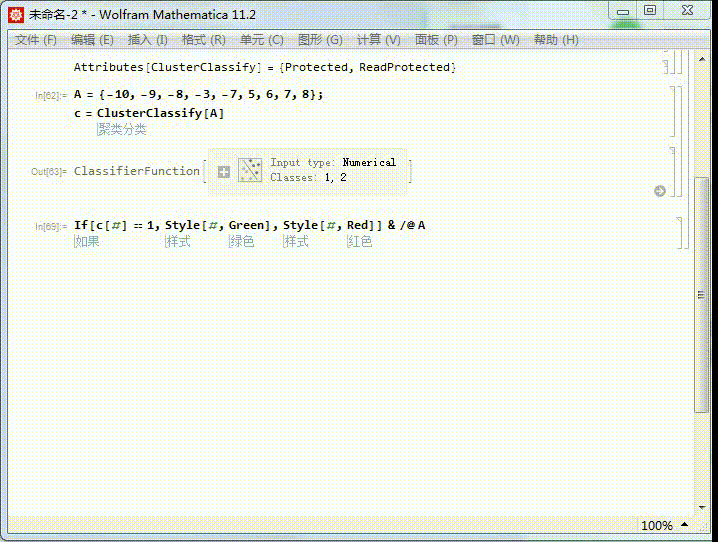Screen dimensions: 718x542
Task: Click the vertical scrollbar thumb
Action: pyautogui.click(x=702, y=295)
